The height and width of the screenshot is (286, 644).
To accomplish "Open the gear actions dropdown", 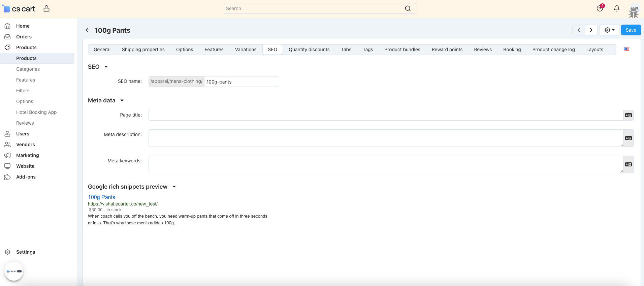I will [x=609, y=30].
